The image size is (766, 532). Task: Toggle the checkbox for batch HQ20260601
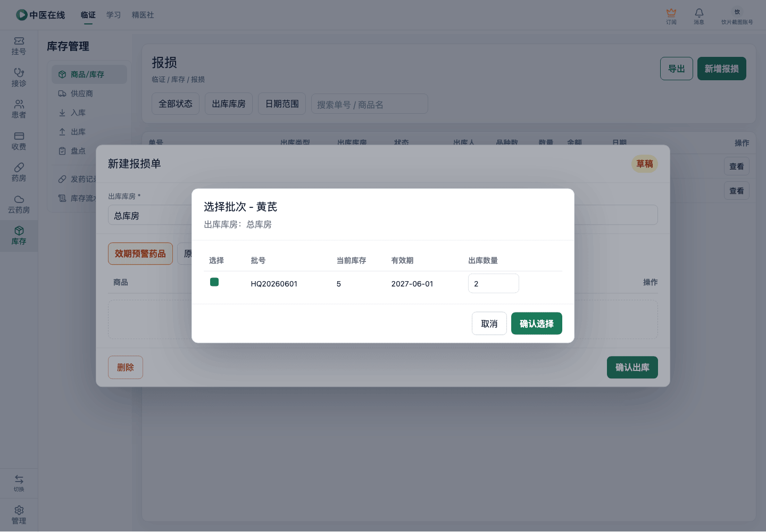(x=214, y=282)
